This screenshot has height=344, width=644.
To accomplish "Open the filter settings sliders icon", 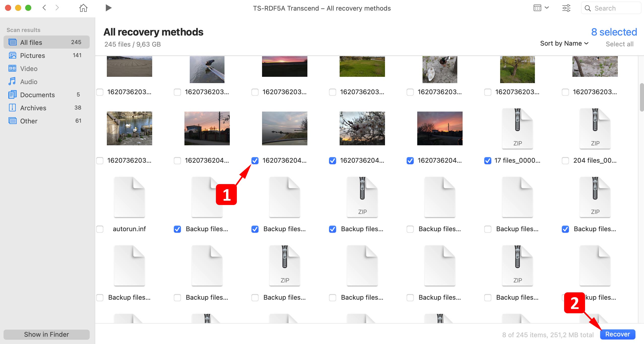I will pos(566,8).
